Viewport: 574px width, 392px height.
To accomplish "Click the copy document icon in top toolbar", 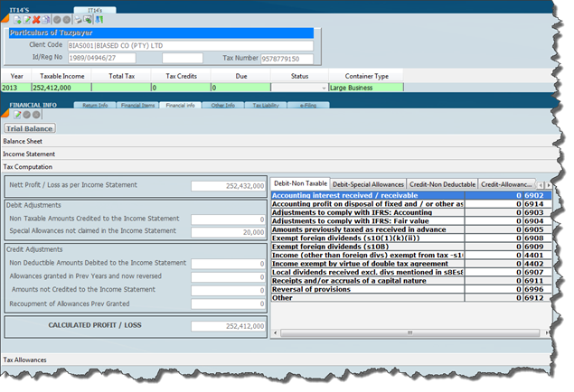I will 46,19.
